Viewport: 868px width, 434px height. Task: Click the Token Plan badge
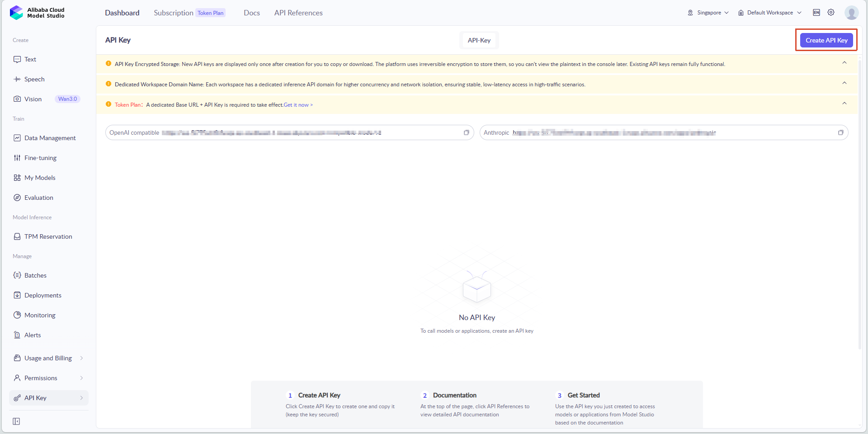click(x=211, y=13)
